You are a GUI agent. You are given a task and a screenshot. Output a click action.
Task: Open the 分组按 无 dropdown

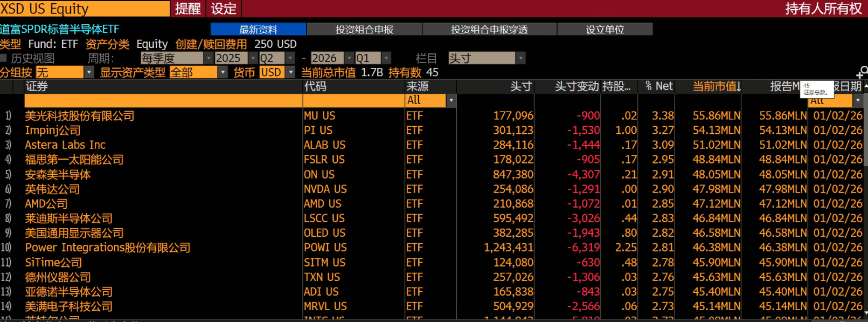(x=89, y=72)
